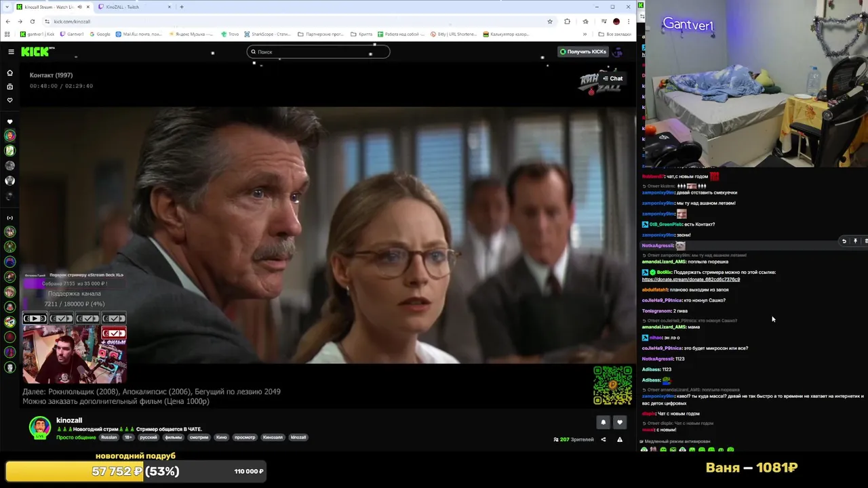The width and height of the screenshot is (868, 488).
Task: Open the Крипта bookmarks folder
Action: coord(361,34)
